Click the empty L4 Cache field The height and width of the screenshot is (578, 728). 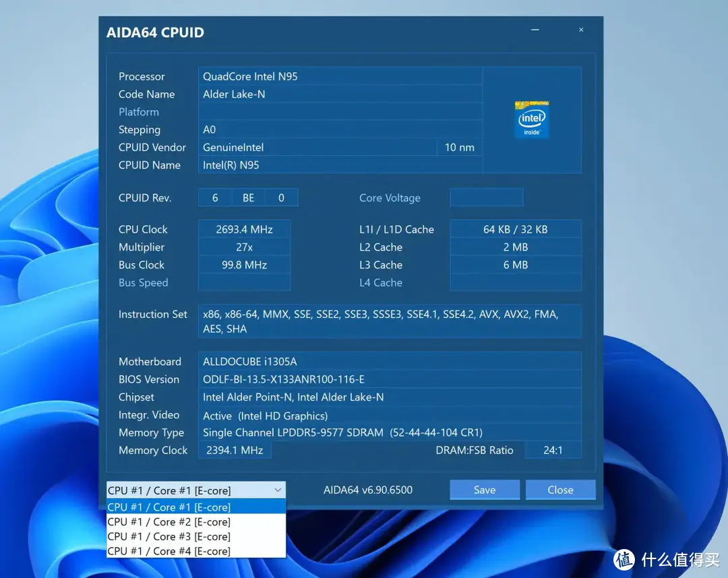point(516,282)
